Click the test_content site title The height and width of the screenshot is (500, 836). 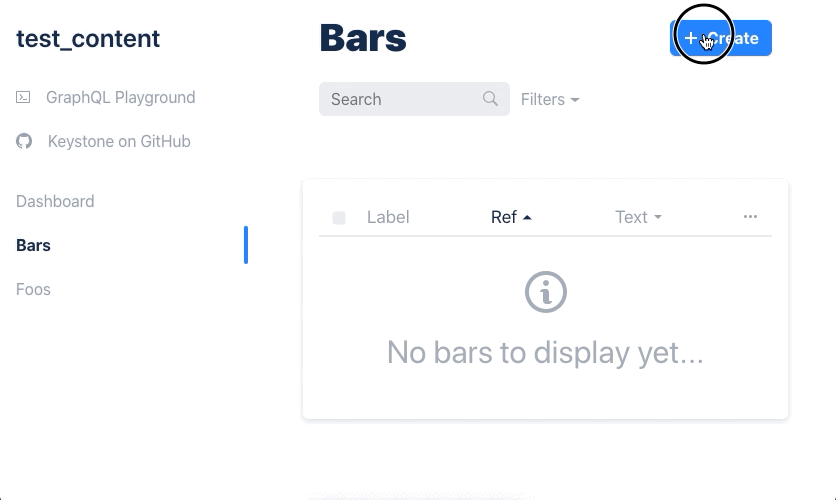point(88,38)
